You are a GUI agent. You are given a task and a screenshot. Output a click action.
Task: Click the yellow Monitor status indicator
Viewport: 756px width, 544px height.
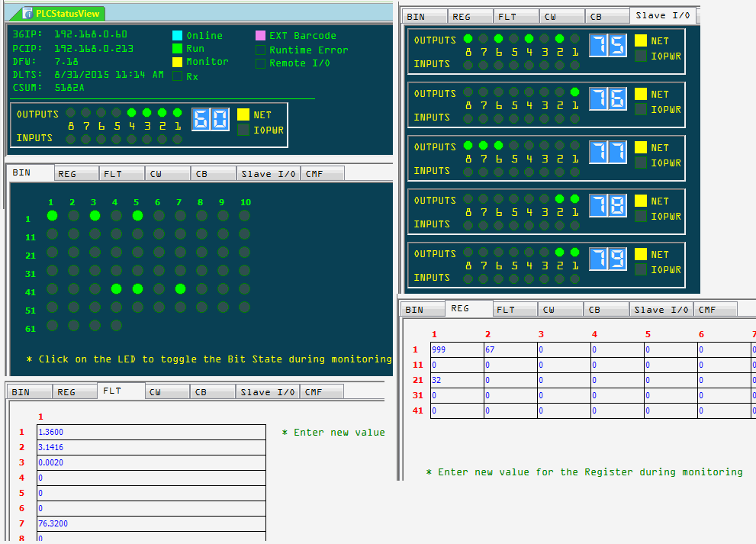click(178, 62)
